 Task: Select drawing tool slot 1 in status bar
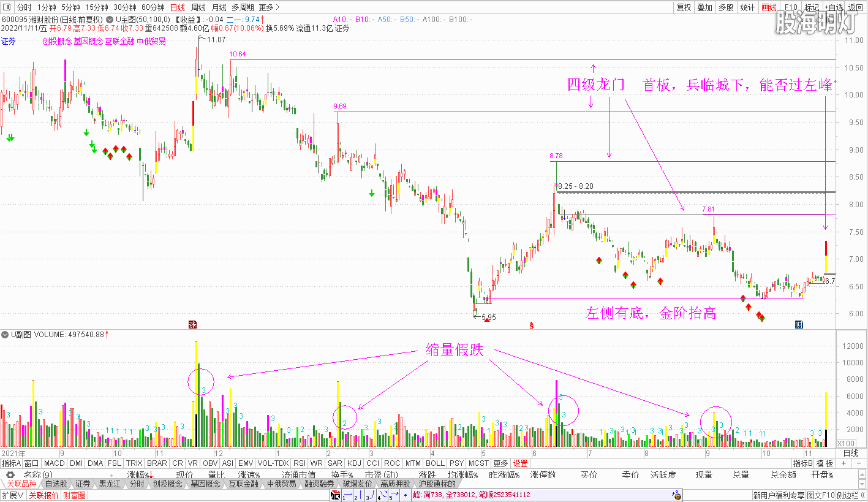click(x=347, y=495)
